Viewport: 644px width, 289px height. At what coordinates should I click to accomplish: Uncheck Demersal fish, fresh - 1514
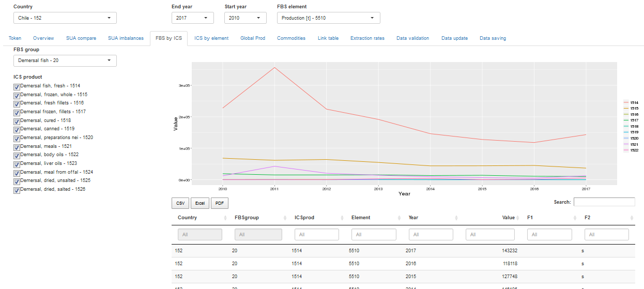pyautogui.click(x=17, y=86)
